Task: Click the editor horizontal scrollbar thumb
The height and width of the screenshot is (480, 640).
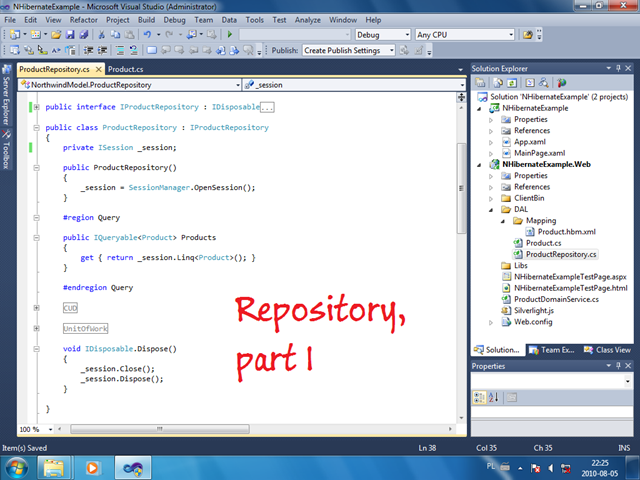Action: coord(160,429)
